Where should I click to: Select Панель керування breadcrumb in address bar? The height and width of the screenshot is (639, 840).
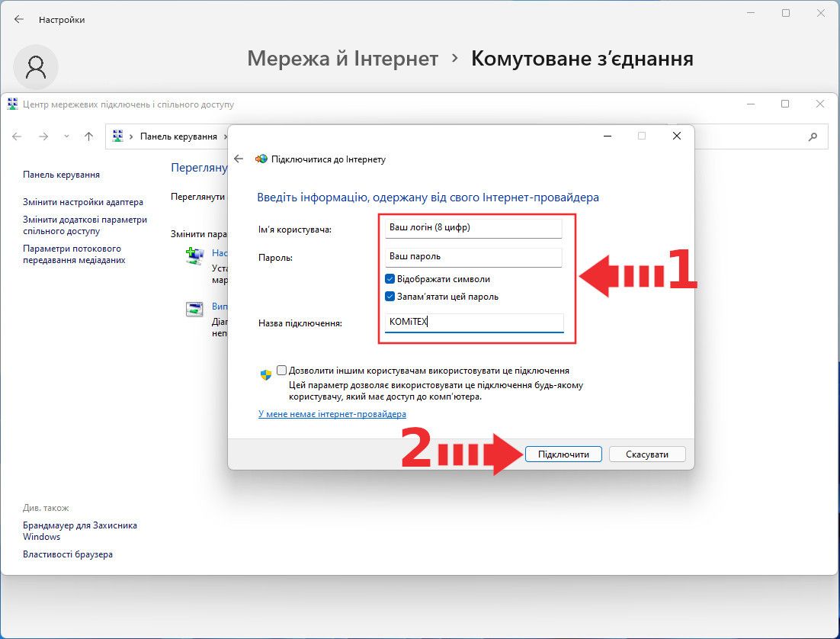coord(178,136)
